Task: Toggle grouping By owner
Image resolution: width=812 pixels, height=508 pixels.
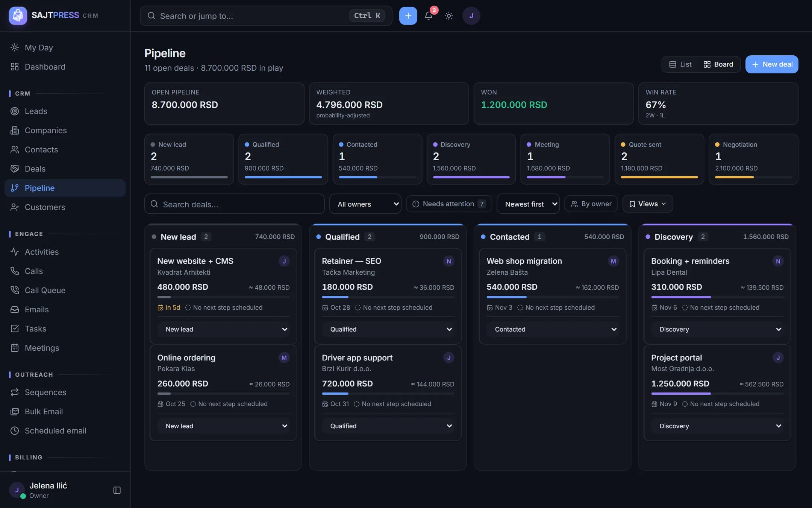Action: pos(591,204)
